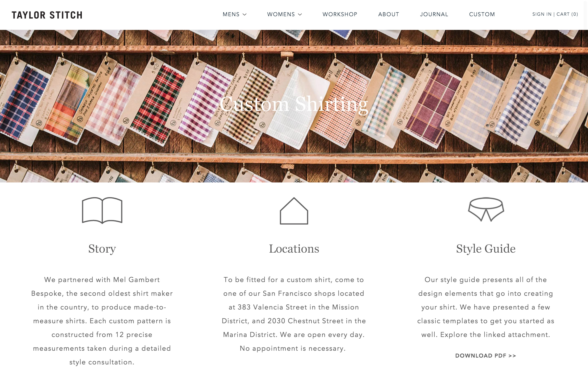Visit the Journal section
588x386 pixels.
[434, 14]
